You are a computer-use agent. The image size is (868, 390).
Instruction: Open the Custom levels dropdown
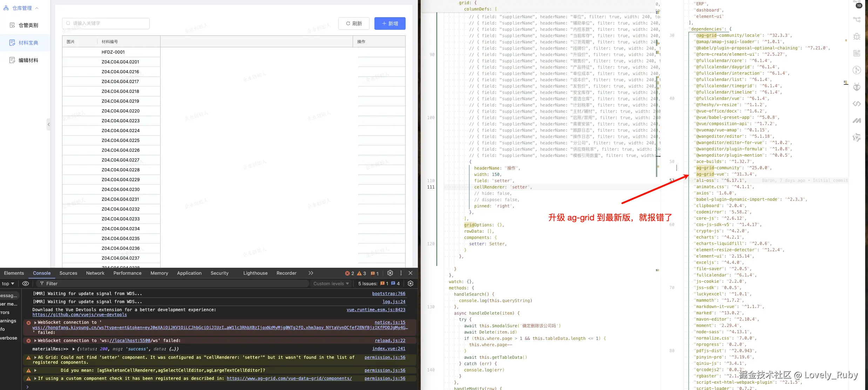(331, 283)
